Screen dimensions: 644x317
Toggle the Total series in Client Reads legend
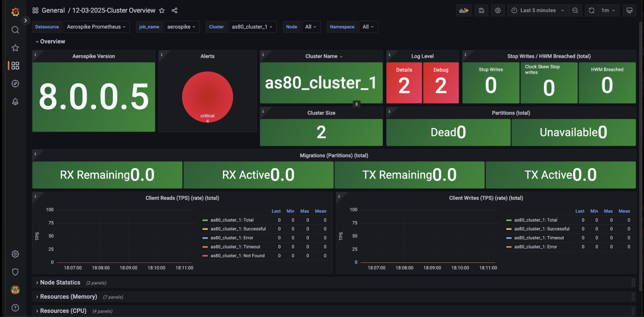[x=232, y=220]
